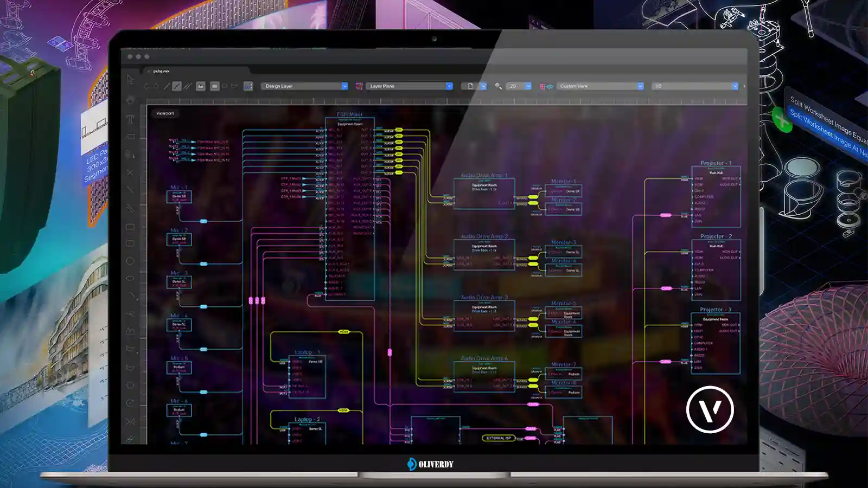Open the zoom percentage dropdown
The width and height of the screenshot is (868, 488).
click(519, 86)
